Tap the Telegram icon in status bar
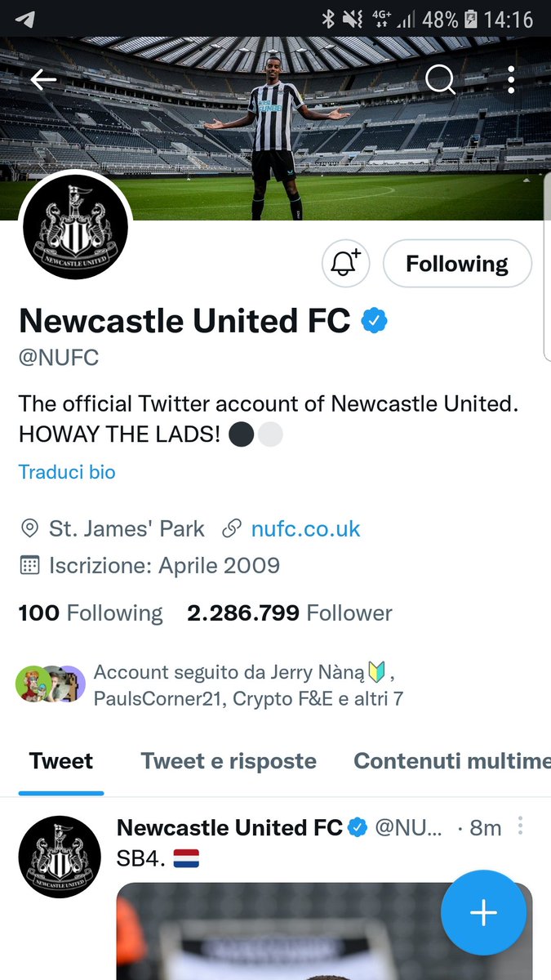The height and width of the screenshot is (980, 551). pos(25,18)
